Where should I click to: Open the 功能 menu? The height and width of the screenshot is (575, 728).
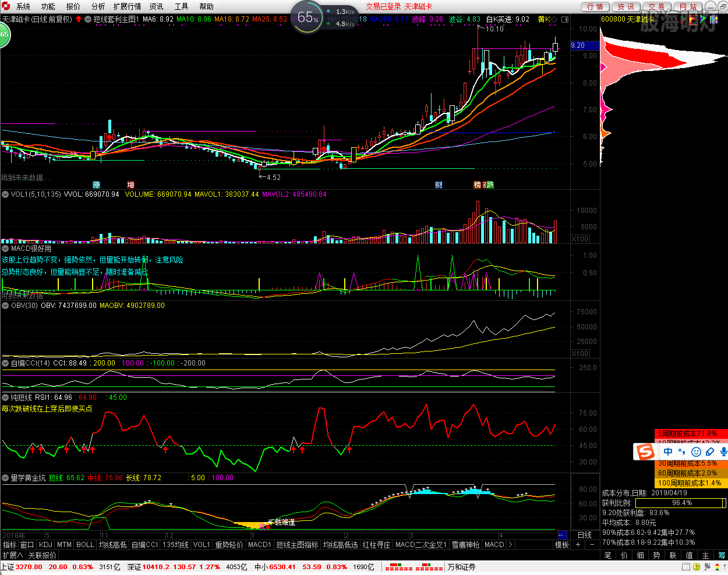pyautogui.click(x=48, y=6)
